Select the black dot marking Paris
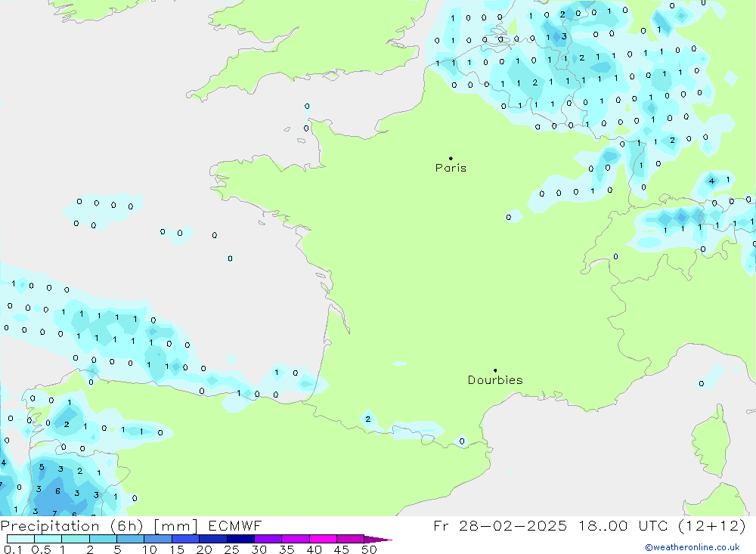 451,158
